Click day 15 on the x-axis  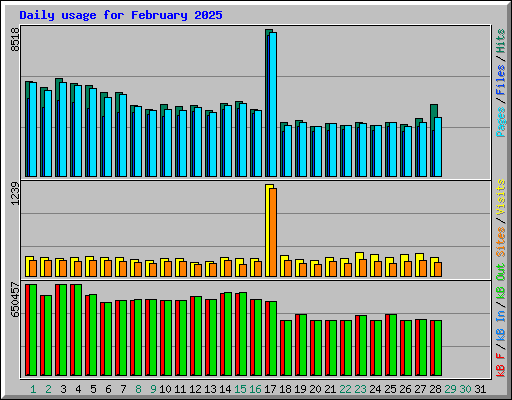(240, 389)
